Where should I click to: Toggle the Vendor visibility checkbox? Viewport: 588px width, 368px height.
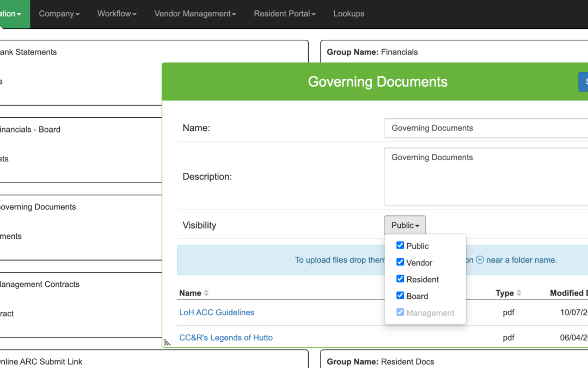pyautogui.click(x=400, y=262)
